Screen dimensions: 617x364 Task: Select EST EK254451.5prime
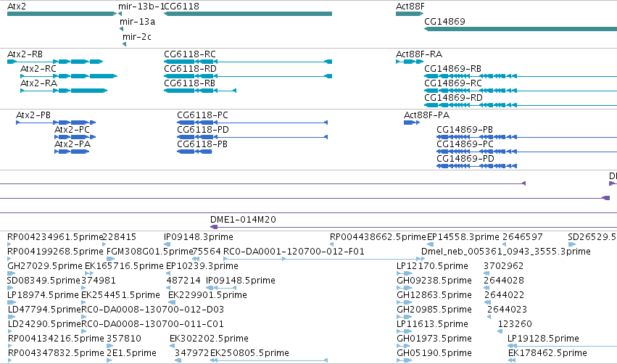click(120, 295)
